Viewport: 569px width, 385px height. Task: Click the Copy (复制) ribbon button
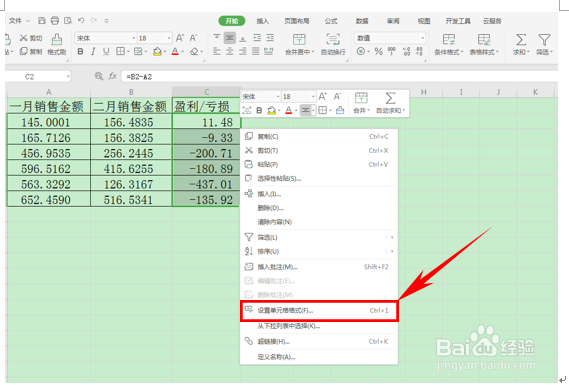point(31,52)
